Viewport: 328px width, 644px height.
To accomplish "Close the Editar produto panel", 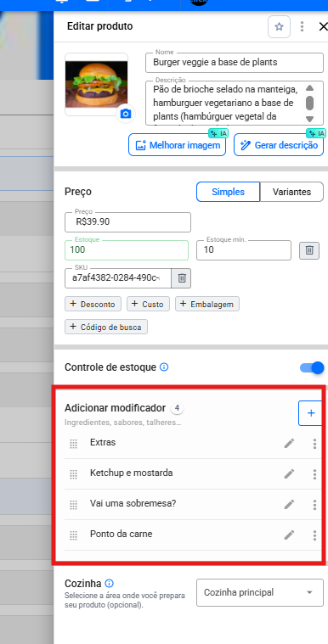I will [x=323, y=26].
